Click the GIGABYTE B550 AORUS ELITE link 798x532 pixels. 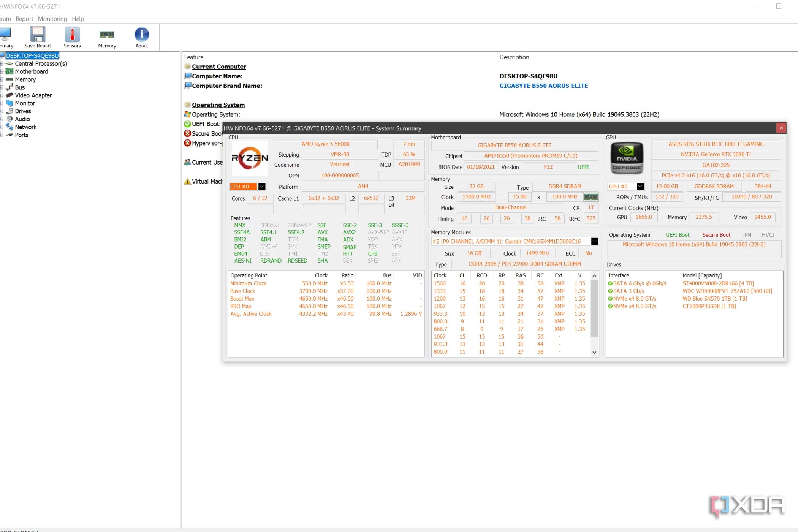(x=543, y=86)
